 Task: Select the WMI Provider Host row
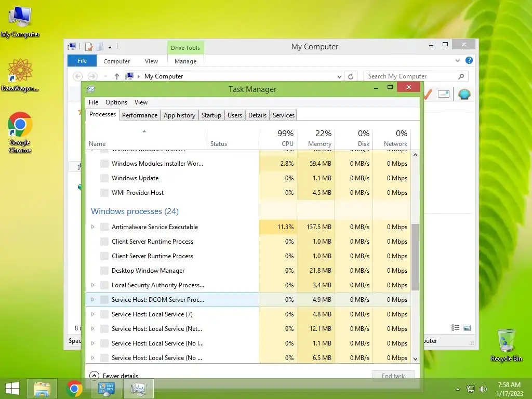(248, 193)
